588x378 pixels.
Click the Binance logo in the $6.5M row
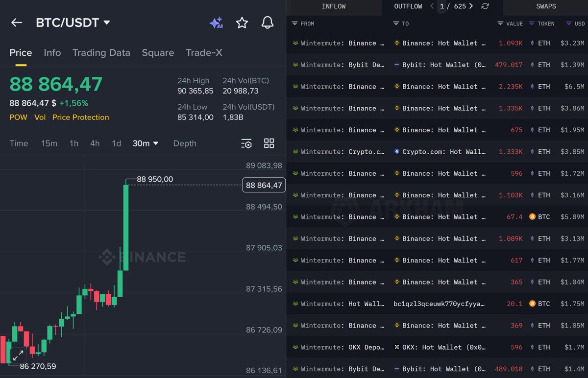click(x=397, y=87)
